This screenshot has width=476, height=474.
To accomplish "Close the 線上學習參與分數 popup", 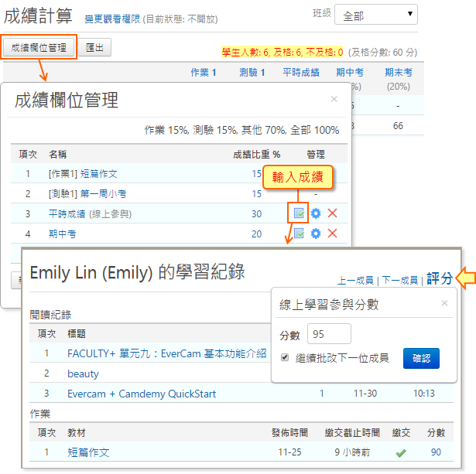I will tap(444, 303).
